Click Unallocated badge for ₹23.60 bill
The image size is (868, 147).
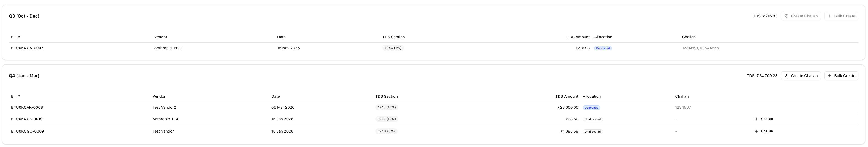coord(592,119)
